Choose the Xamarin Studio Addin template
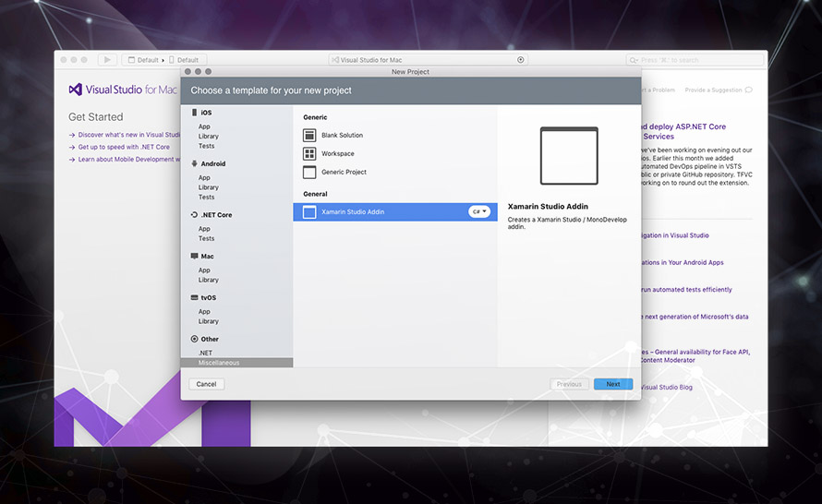Viewport: 822px width, 504px height. [394, 211]
